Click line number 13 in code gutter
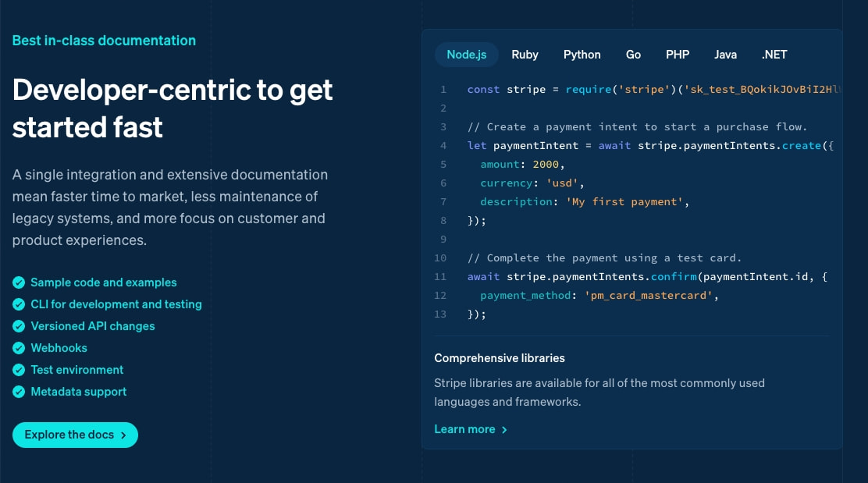Image resolution: width=868 pixels, height=483 pixels. (x=440, y=314)
